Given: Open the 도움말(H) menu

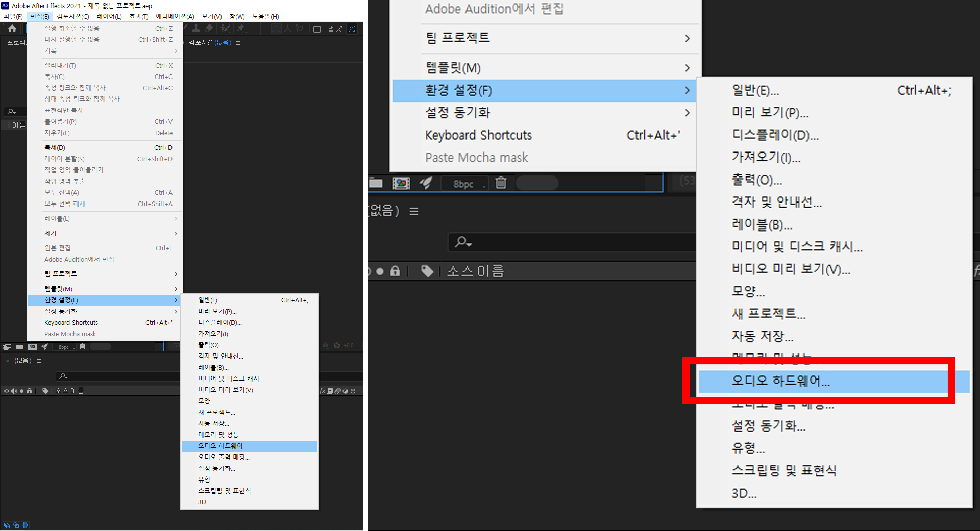Looking at the screenshot, I should [265, 16].
